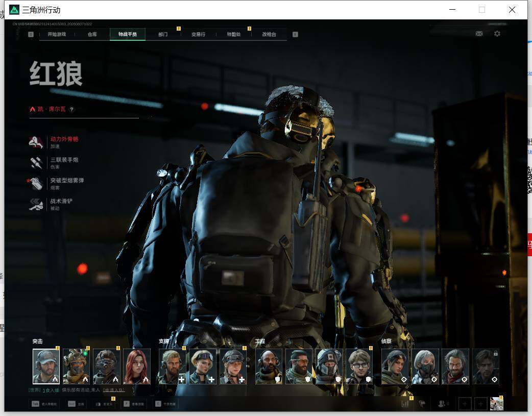Click the fifth bottom shortcut button
This screenshot has height=416, width=532.
tap(165, 404)
